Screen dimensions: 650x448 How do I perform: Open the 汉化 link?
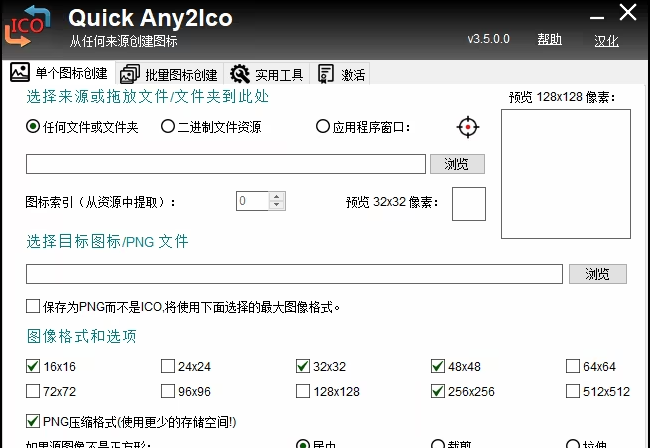(606, 41)
